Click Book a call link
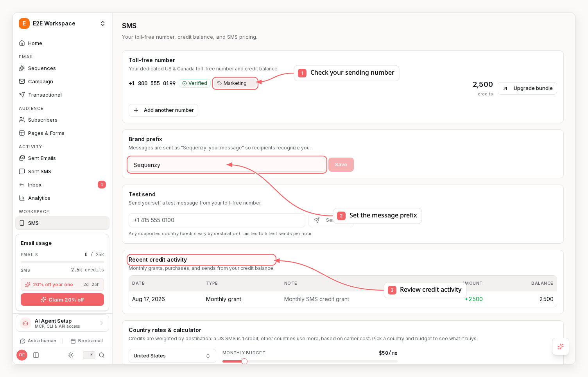Screen dimensions: 588x377 click(87, 341)
